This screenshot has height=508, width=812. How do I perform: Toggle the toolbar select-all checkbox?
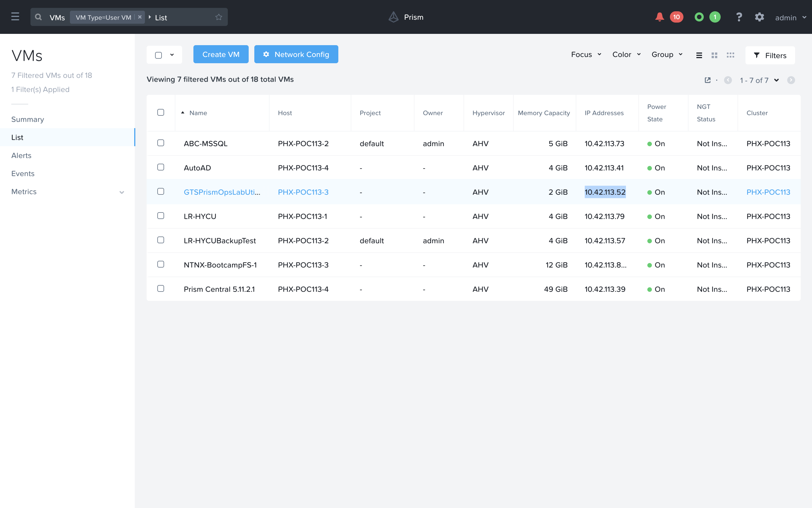click(x=158, y=55)
